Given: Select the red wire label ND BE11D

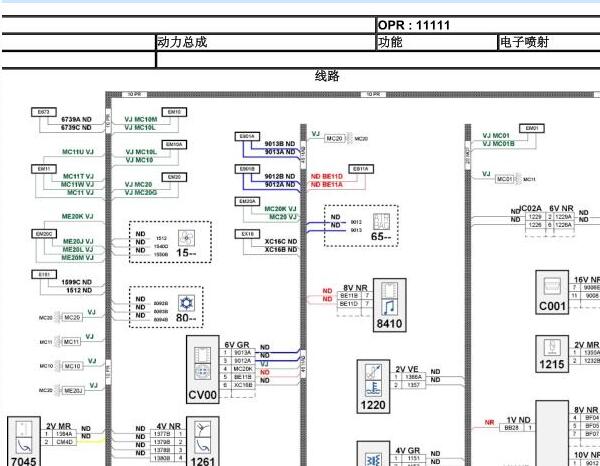Looking at the screenshot, I should click(327, 176).
